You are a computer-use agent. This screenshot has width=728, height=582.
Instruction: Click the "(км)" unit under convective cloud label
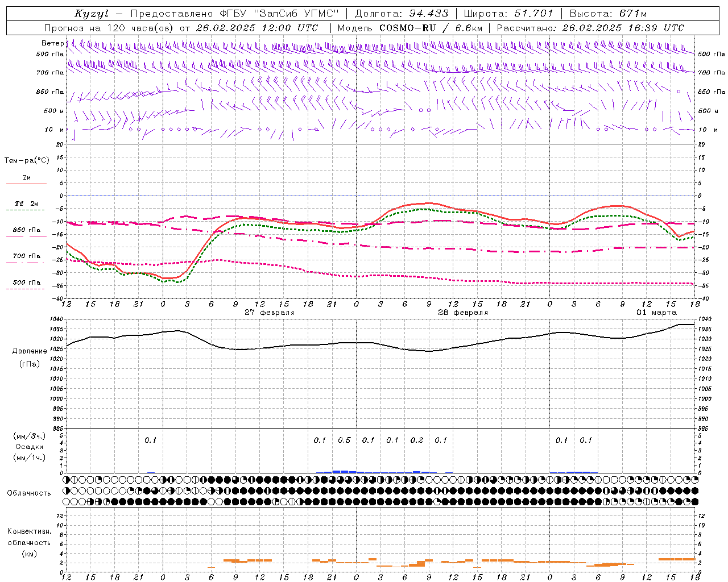(29, 554)
